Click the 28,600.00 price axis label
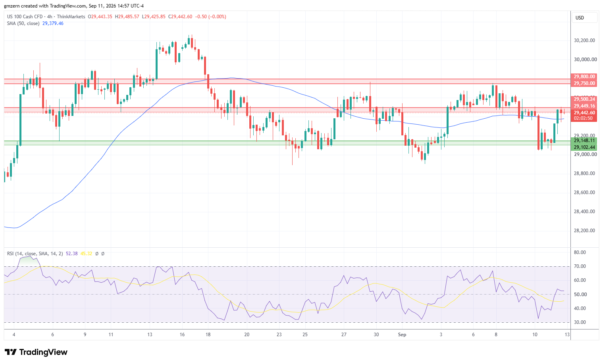Viewport: 603px width, 364px height. [584, 193]
